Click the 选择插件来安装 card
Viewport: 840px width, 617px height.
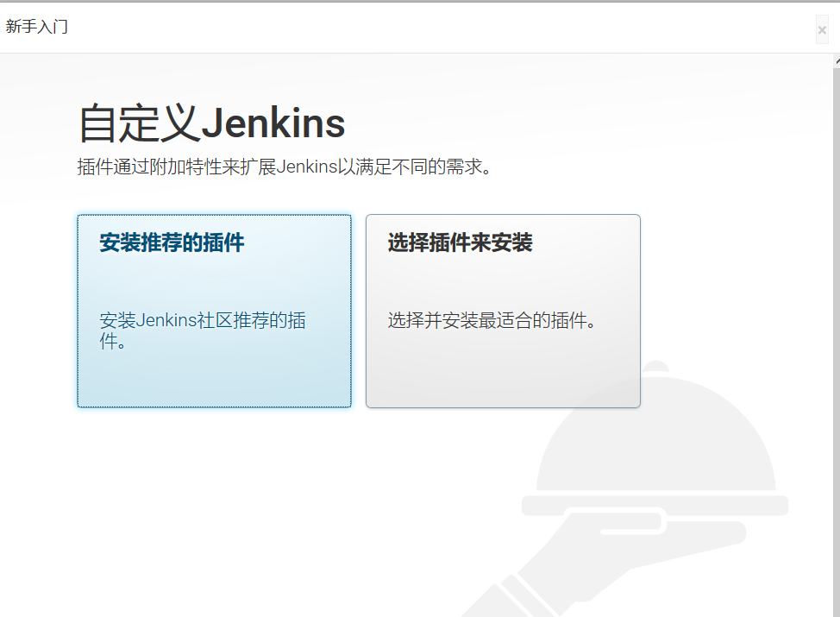503,311
